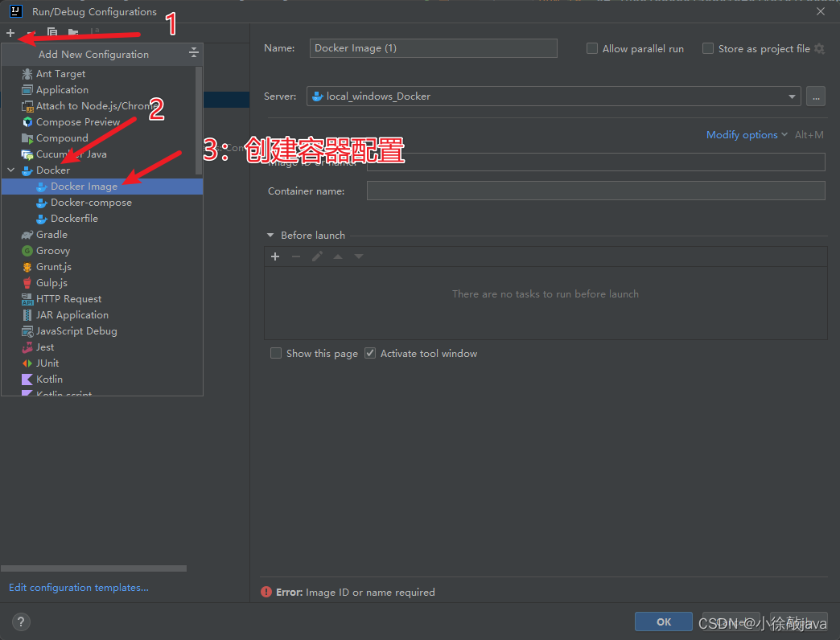This screenshot has height=640, width=840.
Task: Select Cucumber Java configuration
Action: pos(102,154)
